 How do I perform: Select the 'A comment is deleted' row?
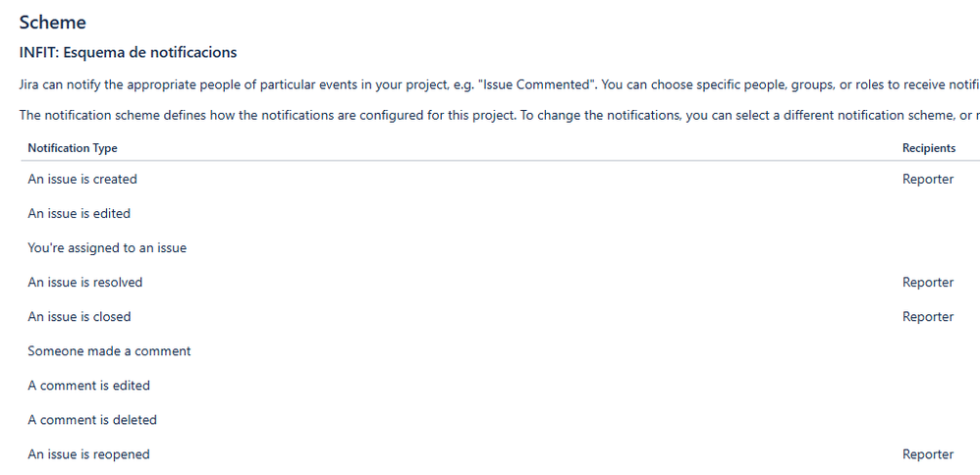[500, 420]
